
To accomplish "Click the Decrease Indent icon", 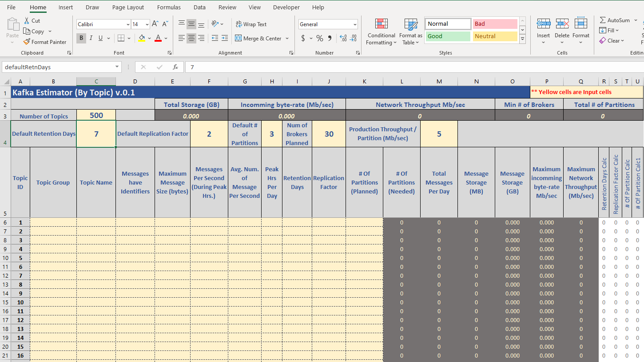I will point(215,38).
